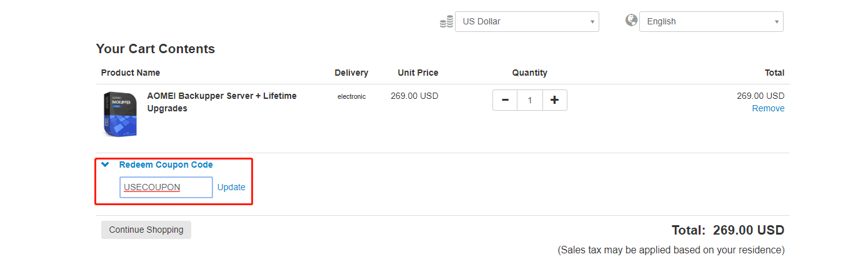Viewport: 868px width, 279px height.
Task: Click Update beside the coupon field
Action: [231, 187]
